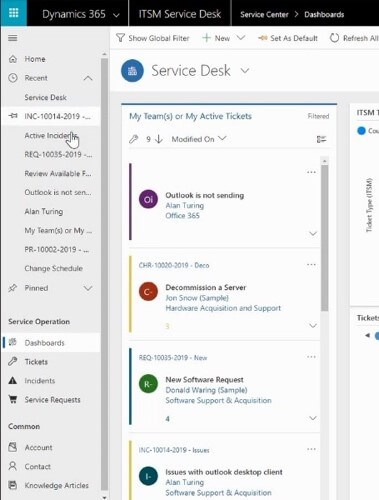Open the app launcher waffle icon
This screenshot has height=500, width=379.
13,13
